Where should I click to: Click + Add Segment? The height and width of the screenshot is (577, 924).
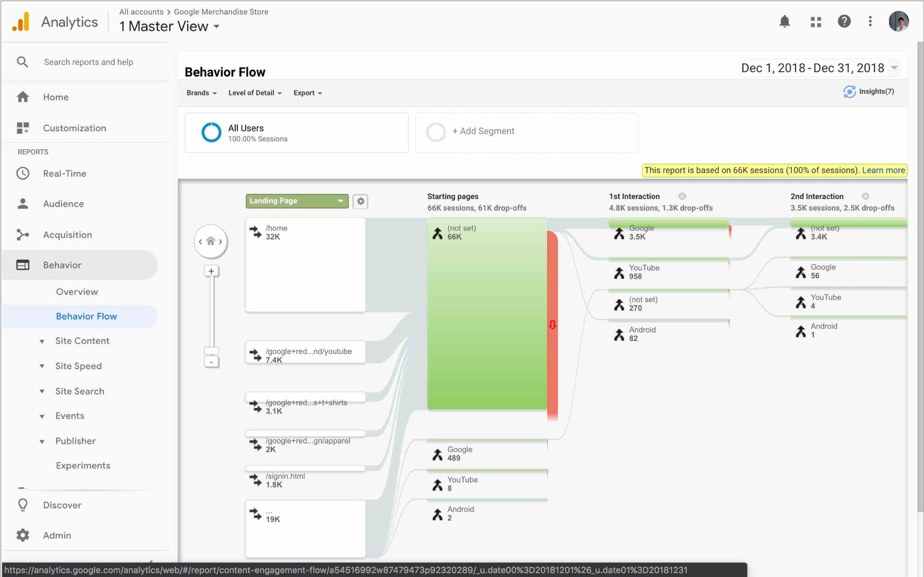[x=483, y=131]
